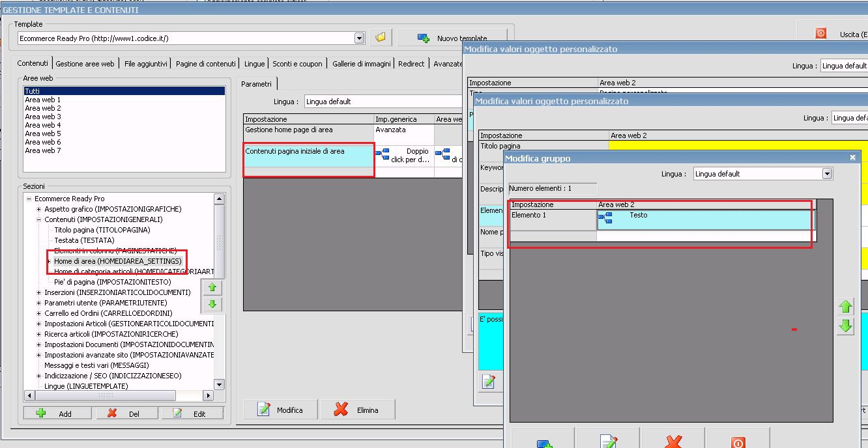Select Tutti in Aree web list
868x448 pixels.
pos(124,91)
